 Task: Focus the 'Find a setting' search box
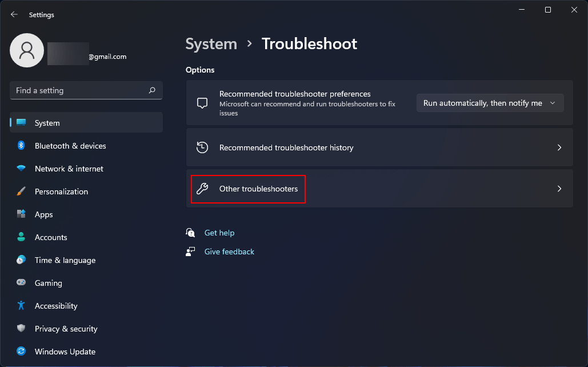(x=80, y=90)
